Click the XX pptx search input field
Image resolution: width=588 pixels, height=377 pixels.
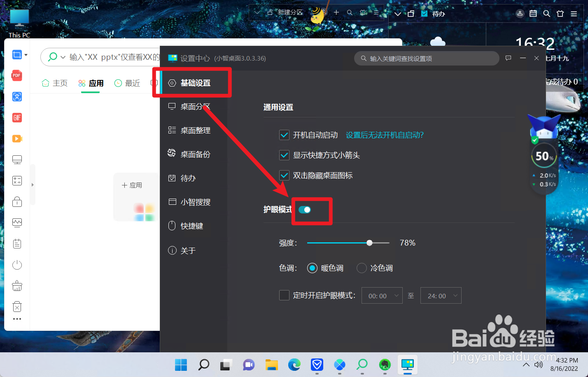click(x=114, y=57)
